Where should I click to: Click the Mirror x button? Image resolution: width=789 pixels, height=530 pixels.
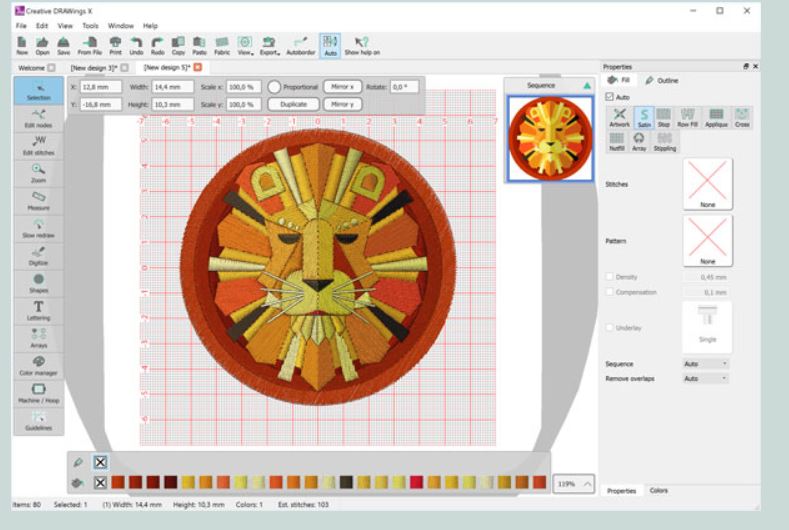pos(342,87)
